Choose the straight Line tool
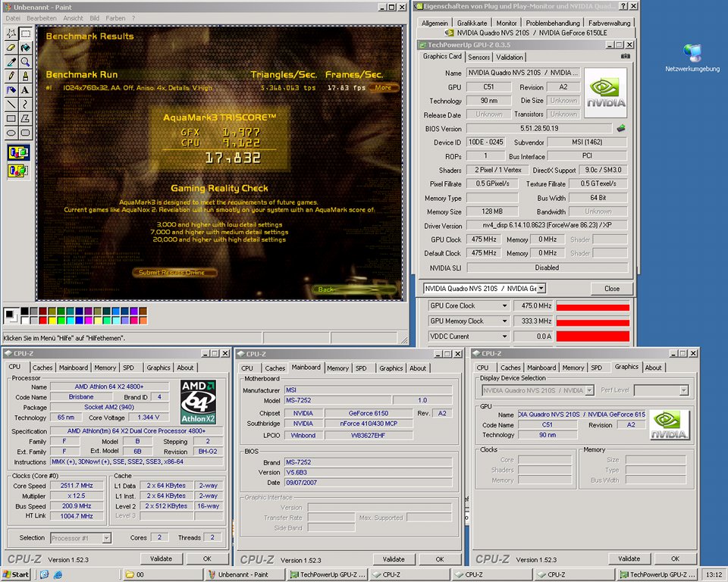 click(x=11, y=104)
